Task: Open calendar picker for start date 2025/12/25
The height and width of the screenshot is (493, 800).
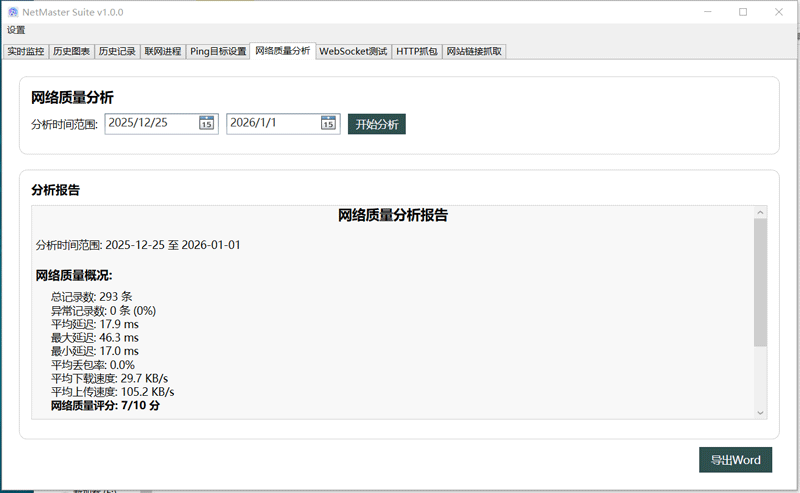Action: [206, 123]
